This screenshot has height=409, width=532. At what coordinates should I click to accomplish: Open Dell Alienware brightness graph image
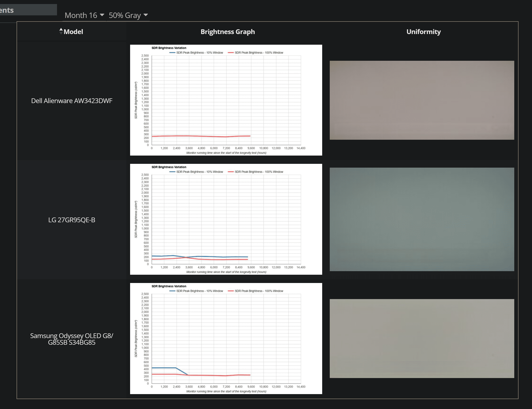[x=226, y=100]
